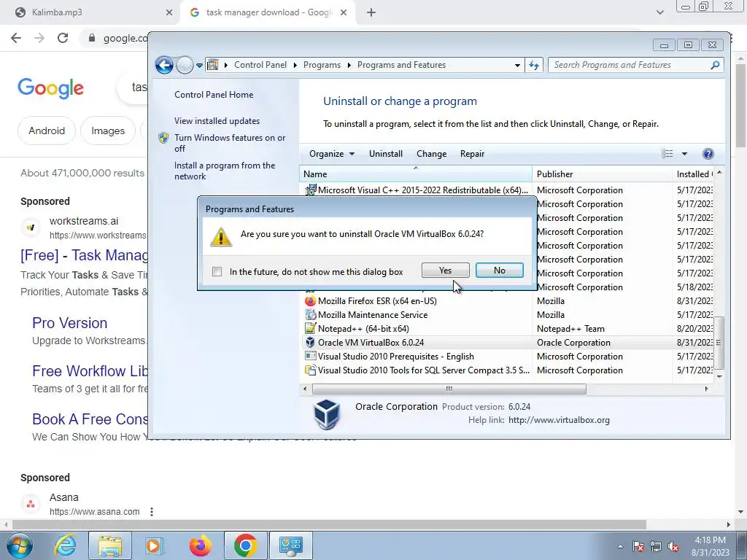Viewport: 747px width, 560px height.
Task: Open the Organize dropdown menu
Action: click(332, 154)
